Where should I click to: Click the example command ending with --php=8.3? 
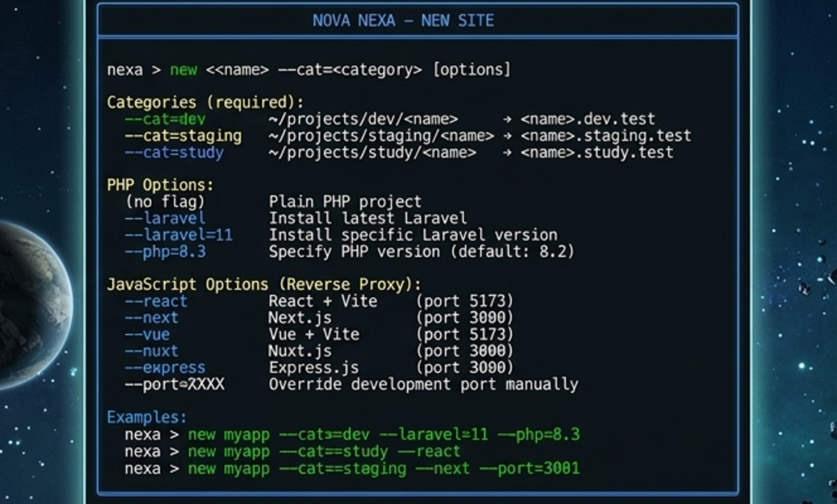pos(383,435)
